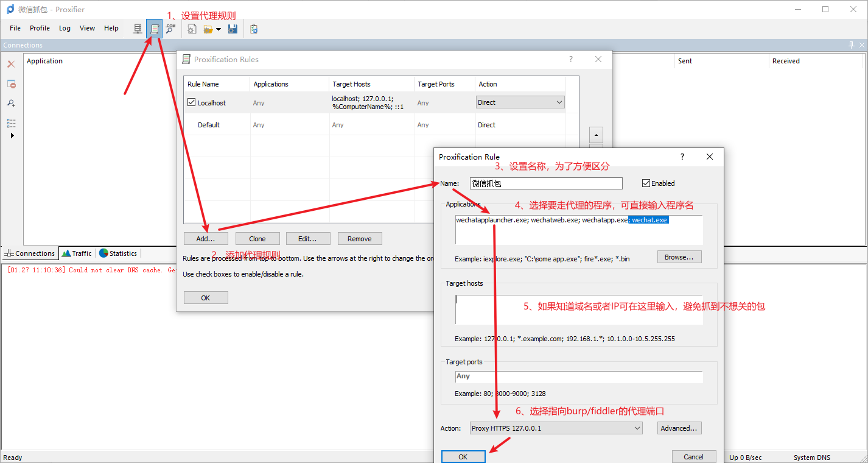Click the Browse... button
Viewport: 868px width, 463px height.
tap(679, 257)
